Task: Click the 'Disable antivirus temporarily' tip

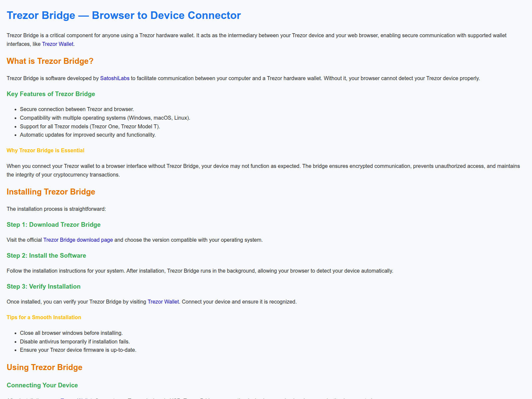Action: [x=75, y=341]
